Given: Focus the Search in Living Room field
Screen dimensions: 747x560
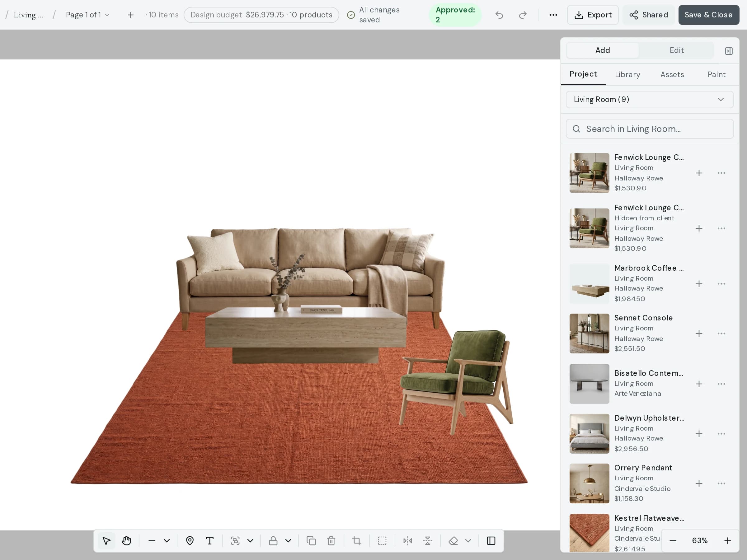Looking at the screenshot, I should coord(649,129).
